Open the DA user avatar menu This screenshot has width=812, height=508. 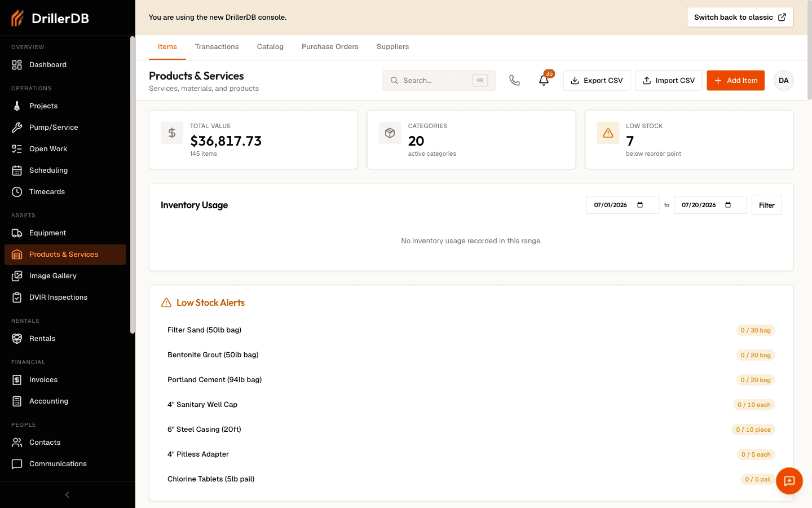[x=784, y=81]
